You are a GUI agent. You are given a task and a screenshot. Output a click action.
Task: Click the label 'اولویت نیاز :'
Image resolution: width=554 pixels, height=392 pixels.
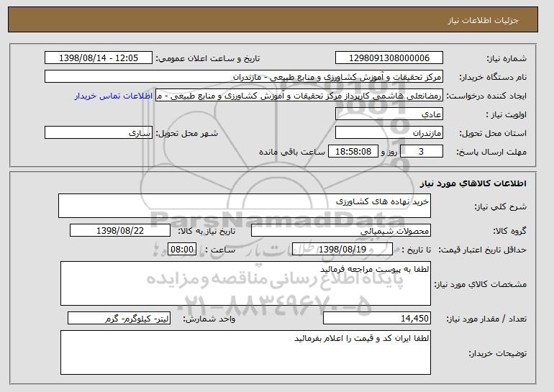pyautogui.click(x=507, y=114)
